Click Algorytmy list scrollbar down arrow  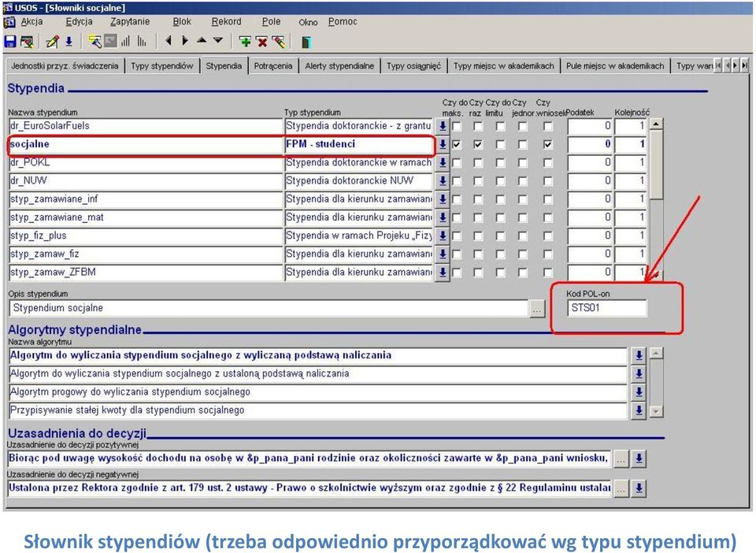point(656,411)
